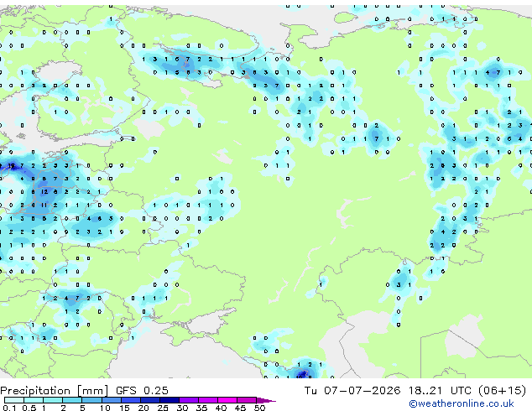This screenshot has height=411, width=532.
Task: Click the legend scale label '10'
Action: pyautogui.click(x=105, y=408)
